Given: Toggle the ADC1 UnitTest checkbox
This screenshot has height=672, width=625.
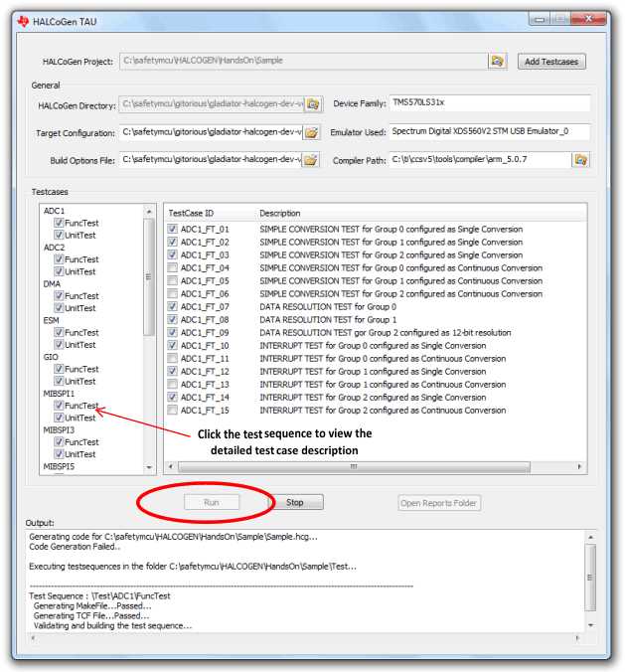Looking at the screenshot, I should tap(59, 235).
